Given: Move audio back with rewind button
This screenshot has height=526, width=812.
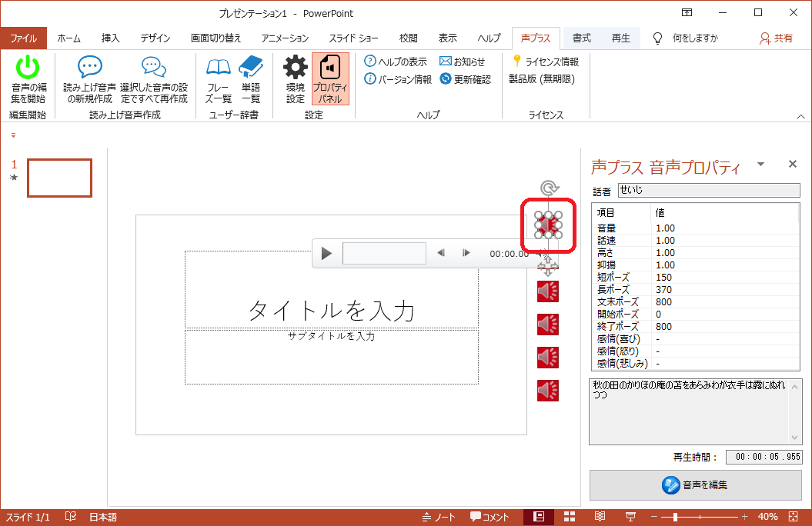Looking at the screenshot, I should (x=441, y=253).
